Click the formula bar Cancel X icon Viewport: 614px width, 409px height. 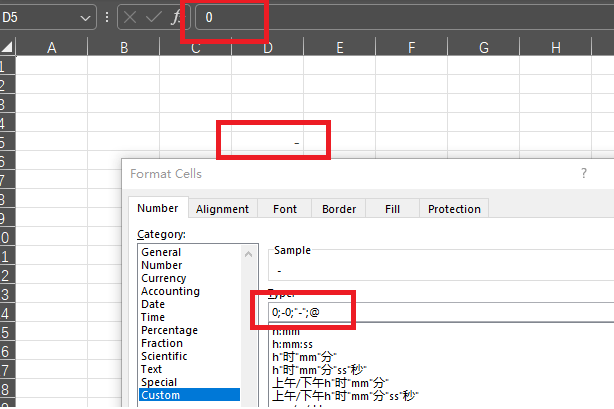point(130,17)
